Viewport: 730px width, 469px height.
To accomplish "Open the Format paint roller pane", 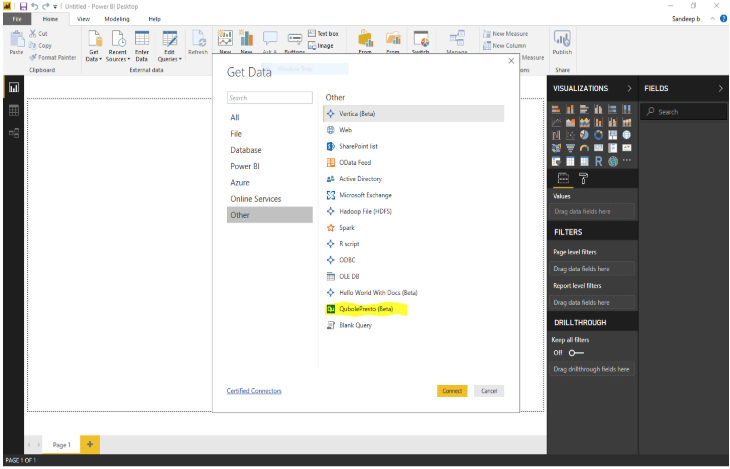I will [x=583, y=178].
